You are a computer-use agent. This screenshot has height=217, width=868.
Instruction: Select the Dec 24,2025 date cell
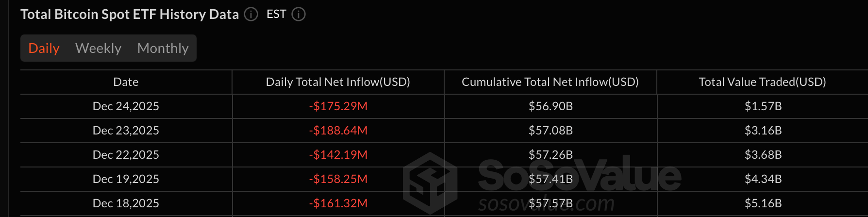pos(126,106)
